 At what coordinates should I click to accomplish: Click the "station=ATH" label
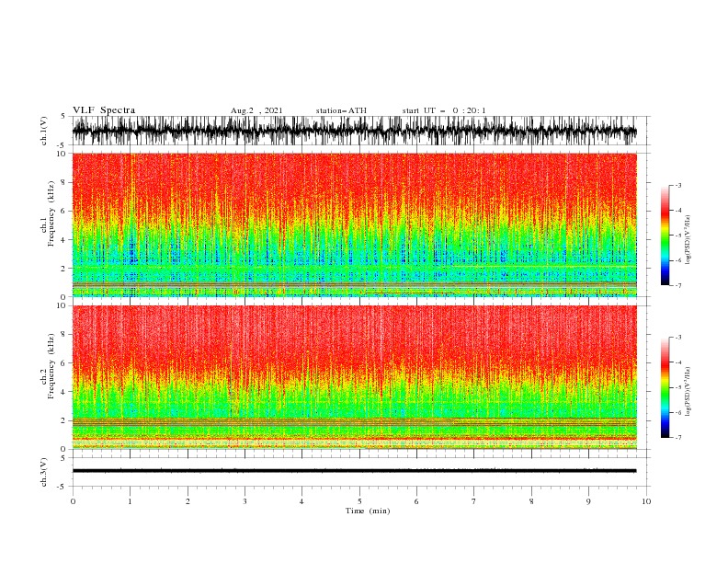pyautogui.click(x=341, y=110)
